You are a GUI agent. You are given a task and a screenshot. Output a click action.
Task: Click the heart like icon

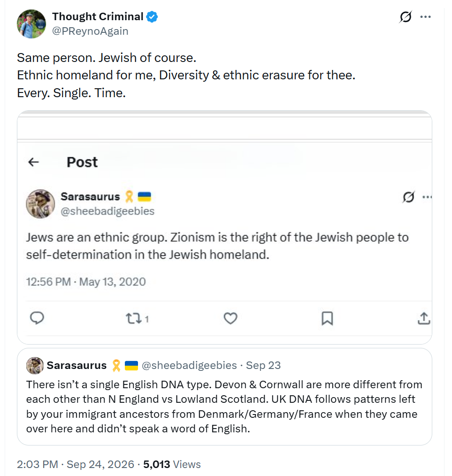230,318
